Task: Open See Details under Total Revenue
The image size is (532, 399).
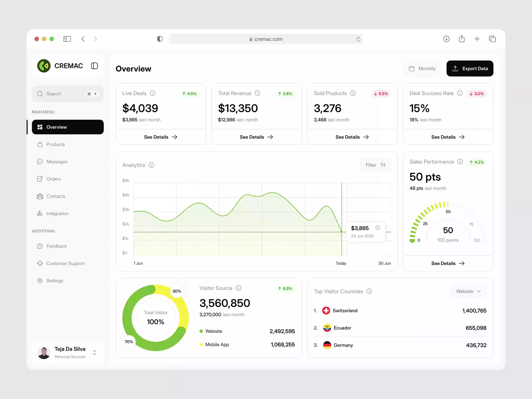Action: 256,137
